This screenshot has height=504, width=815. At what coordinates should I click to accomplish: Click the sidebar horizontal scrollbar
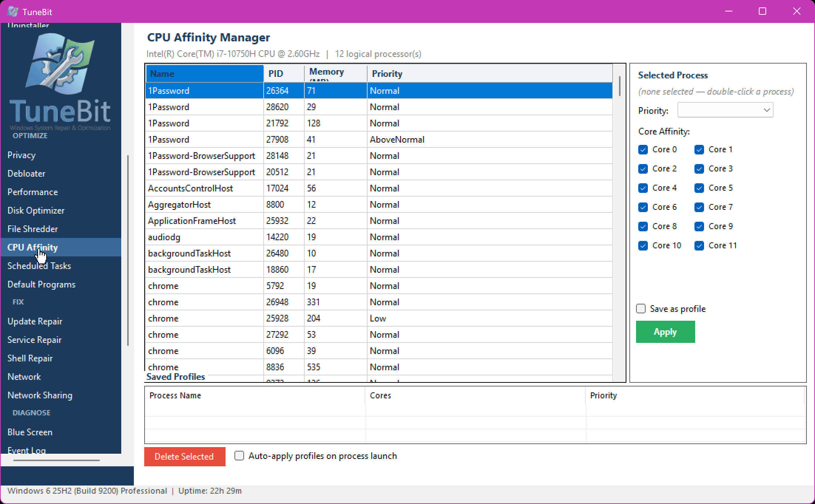point(57,460)
